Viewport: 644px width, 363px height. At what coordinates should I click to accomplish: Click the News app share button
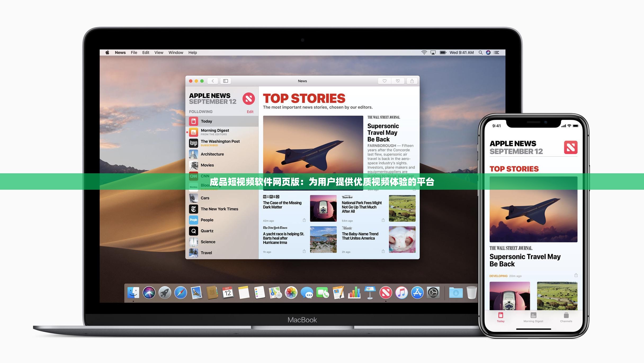pyautogui.click(x=410, y=80)
